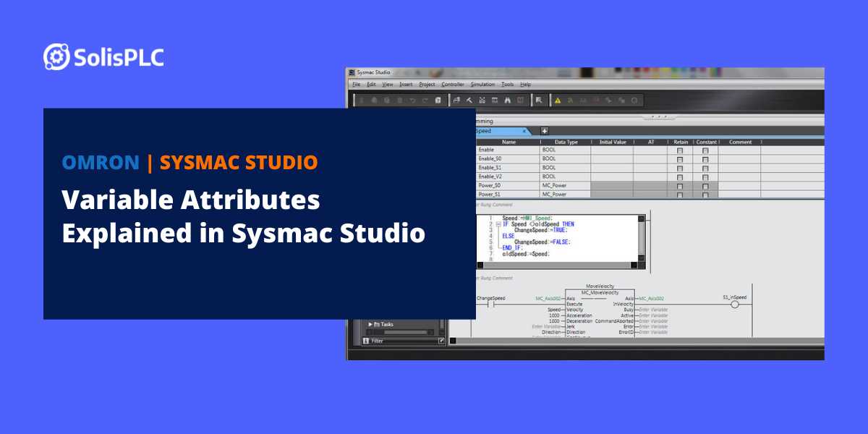The image size is (868, 434).
Task: Tick the Constant checkbox for Enable_V2
Action: [x=705, y=177]
